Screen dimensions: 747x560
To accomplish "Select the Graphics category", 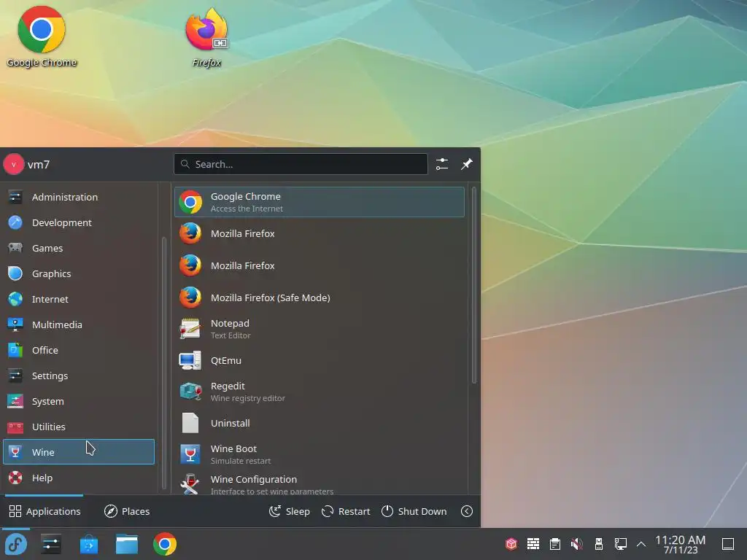I will [x=79, y=273].
